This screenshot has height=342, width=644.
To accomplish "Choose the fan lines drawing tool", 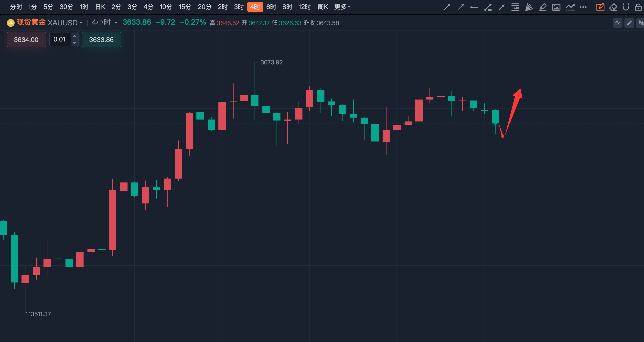I will [x=529, y=7].
